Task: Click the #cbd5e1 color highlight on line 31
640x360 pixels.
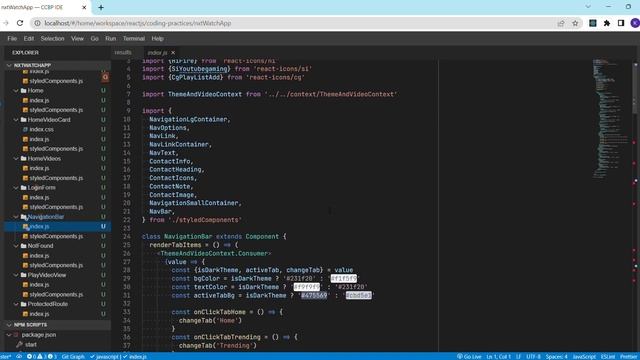Action: [x=358, y=295]
